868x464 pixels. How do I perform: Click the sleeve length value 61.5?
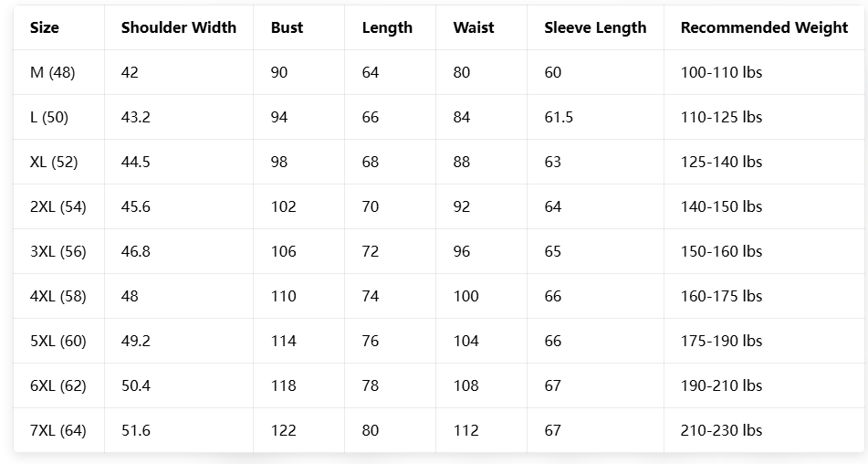(559, 117)
